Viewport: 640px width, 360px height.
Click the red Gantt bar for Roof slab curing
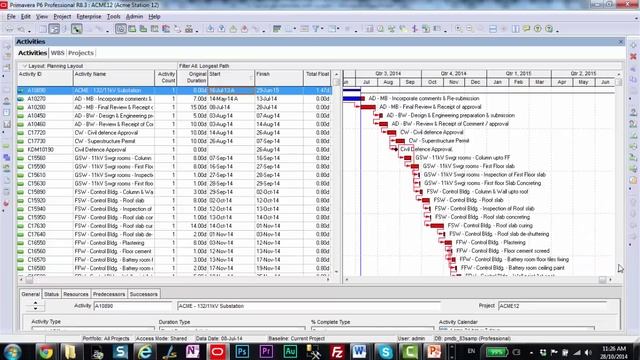(x=437, y=226)
